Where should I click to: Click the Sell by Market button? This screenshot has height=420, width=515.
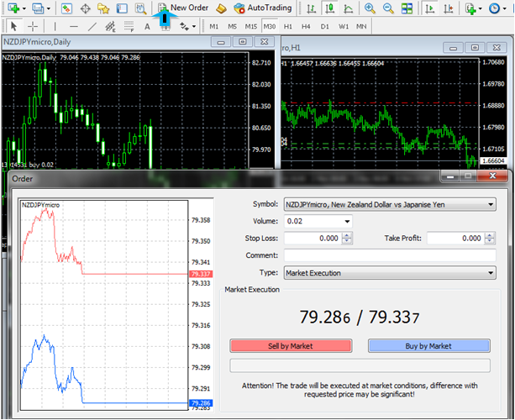point(291,345)
